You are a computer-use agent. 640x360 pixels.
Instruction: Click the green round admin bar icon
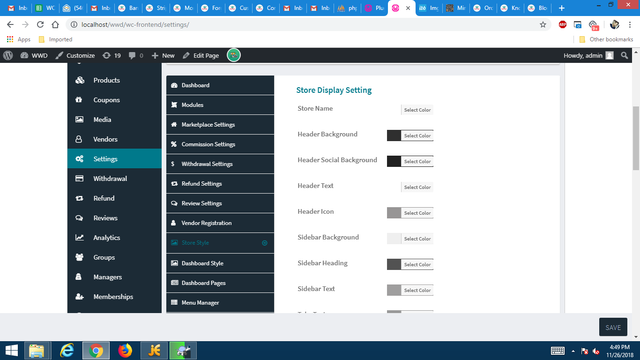pyautogui.click(x=233, y=55)
